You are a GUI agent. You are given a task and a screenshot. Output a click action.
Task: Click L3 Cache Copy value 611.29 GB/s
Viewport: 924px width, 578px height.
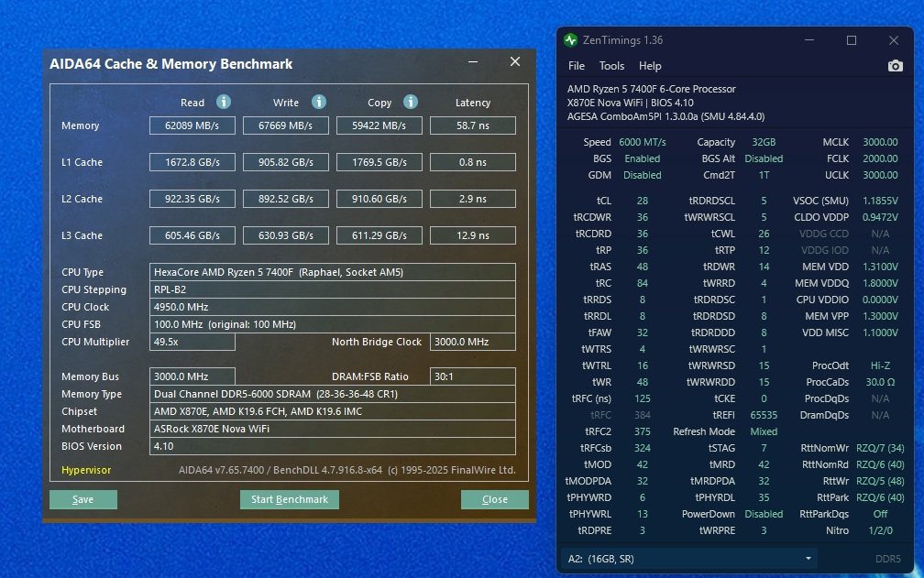(x=379, y=235)
